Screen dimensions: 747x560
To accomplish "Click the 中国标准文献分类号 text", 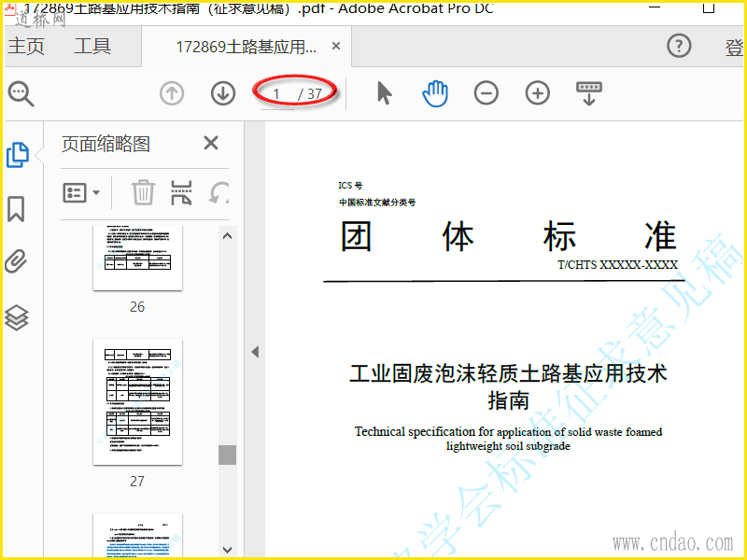I will 377,203.
